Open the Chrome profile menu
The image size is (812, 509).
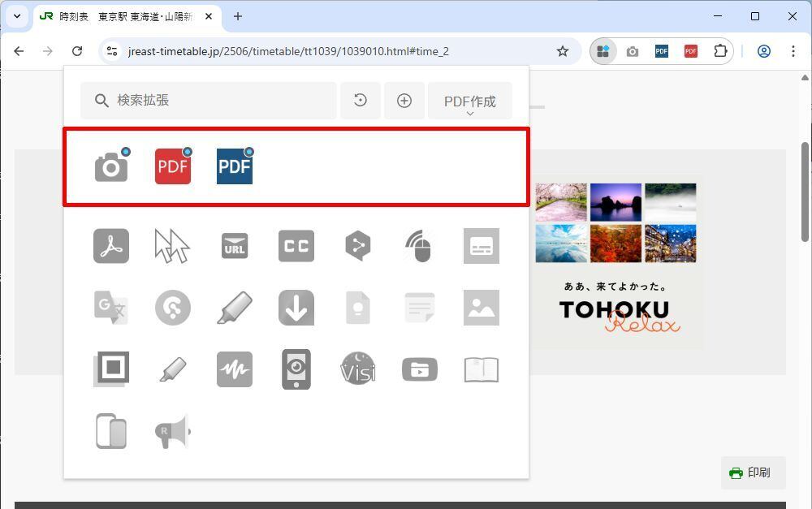coord(764,51)
